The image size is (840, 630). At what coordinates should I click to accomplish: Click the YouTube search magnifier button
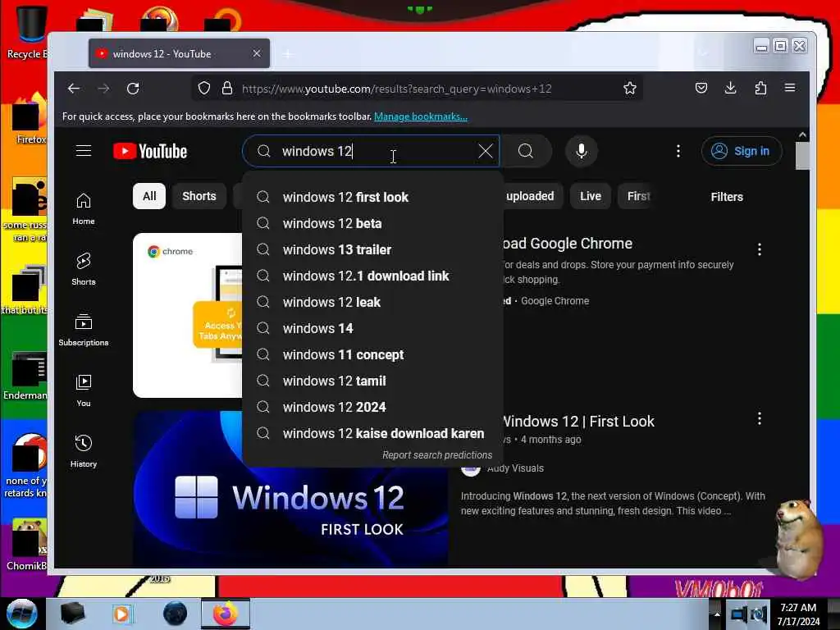click(x=526, y=151)
